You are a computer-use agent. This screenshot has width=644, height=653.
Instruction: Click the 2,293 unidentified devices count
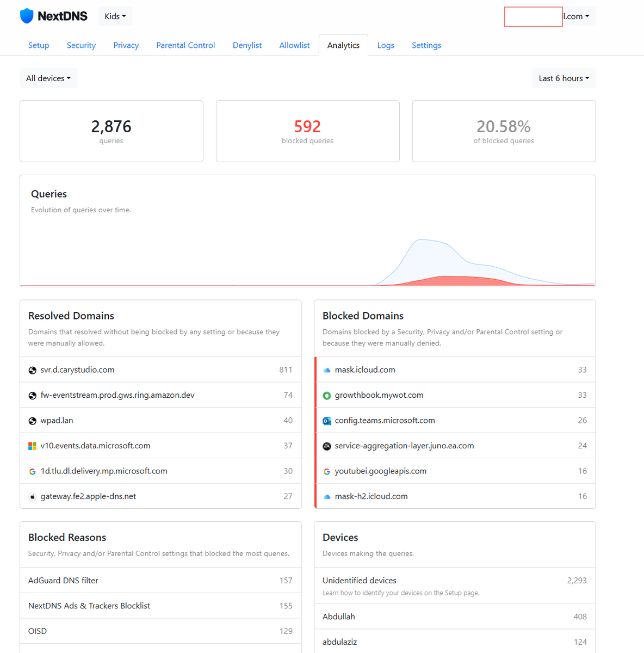pos(577,581)
